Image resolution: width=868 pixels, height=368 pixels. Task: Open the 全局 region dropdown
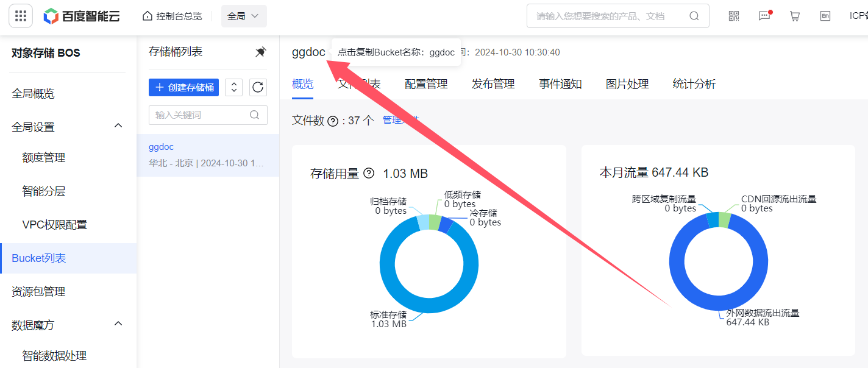pos(244,16)
